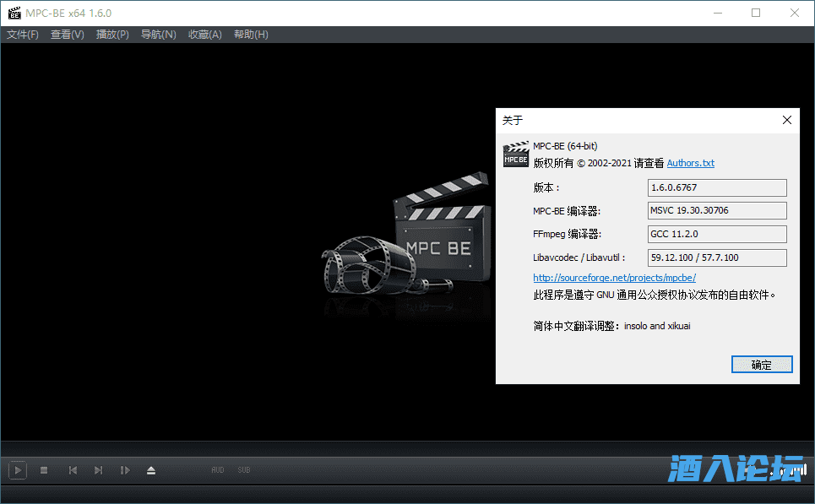The width and height of the screenshot is (815, 504).
Task: Click the version field showing 1.6.0.6767
Action: coord(716,187)
